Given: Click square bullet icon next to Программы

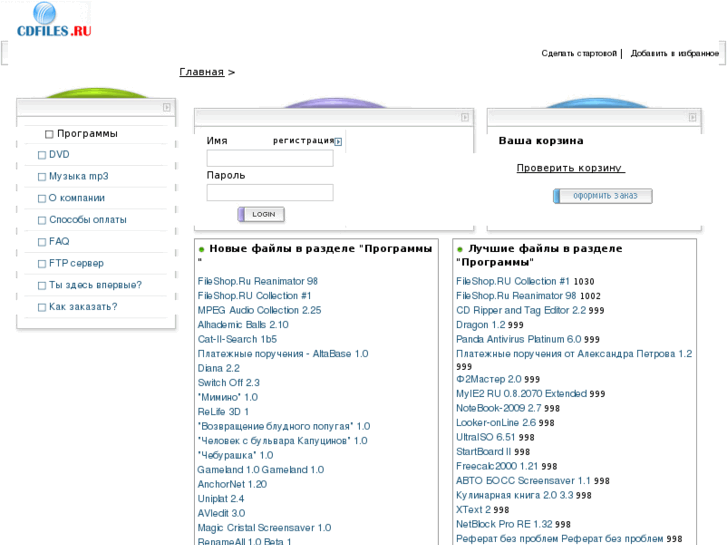Looking at the screenshot, I should (x=49, y=134).
